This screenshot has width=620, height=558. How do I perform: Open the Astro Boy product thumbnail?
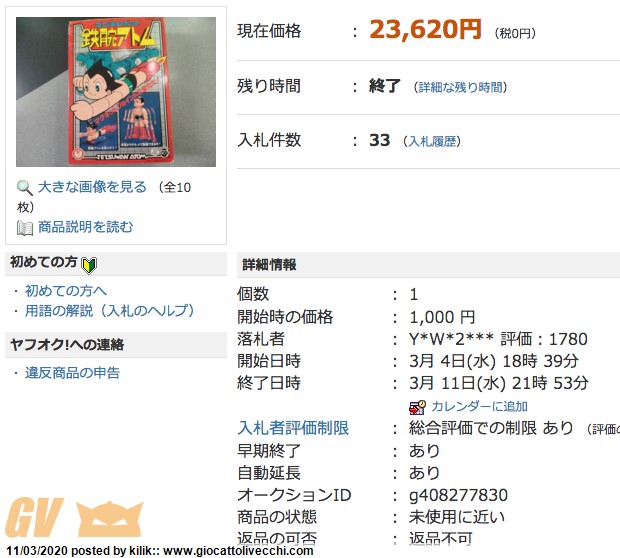click(116, 92)
